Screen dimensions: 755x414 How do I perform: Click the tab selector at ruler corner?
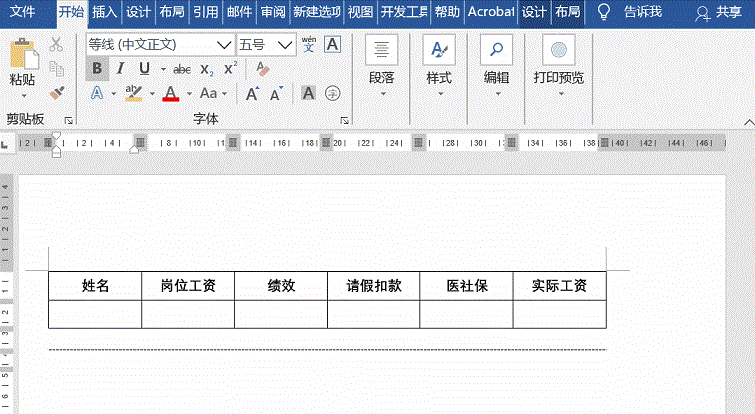[x=4, y=144]
